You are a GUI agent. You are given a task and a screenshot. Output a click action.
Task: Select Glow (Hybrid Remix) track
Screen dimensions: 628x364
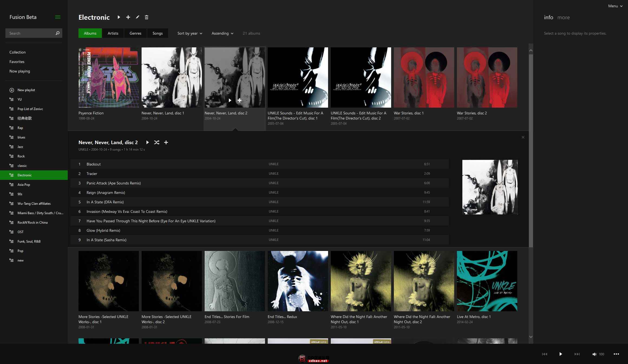click(260, 230)
